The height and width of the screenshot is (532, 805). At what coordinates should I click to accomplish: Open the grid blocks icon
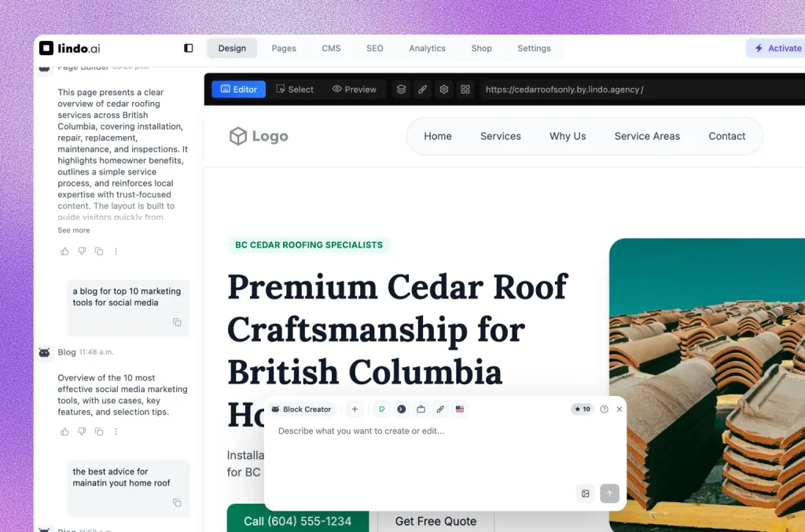tap(465, 90)
